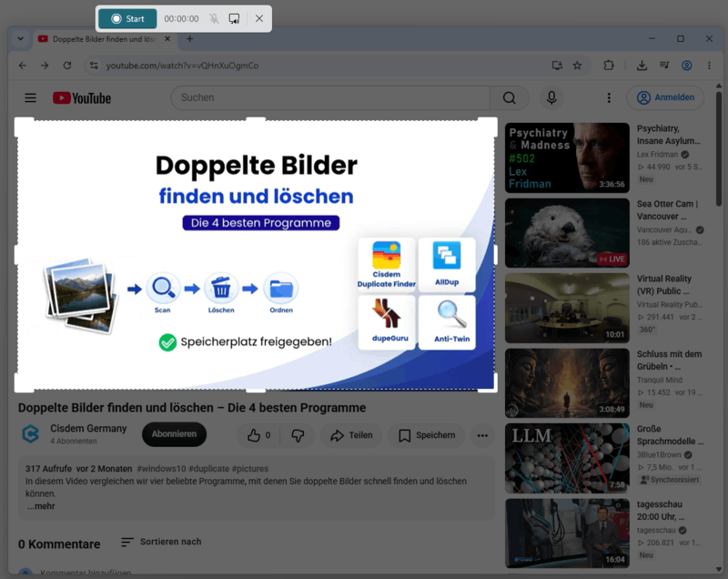The height and width of the screenshot is (579, 728).
Task: Dislike the video with thumbs-down
Action: click(x=298, y=435)
